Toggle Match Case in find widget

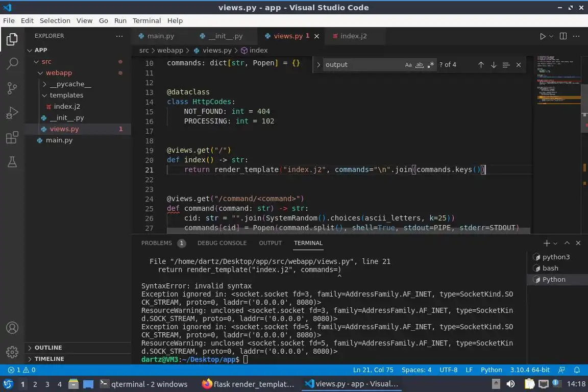408,64
